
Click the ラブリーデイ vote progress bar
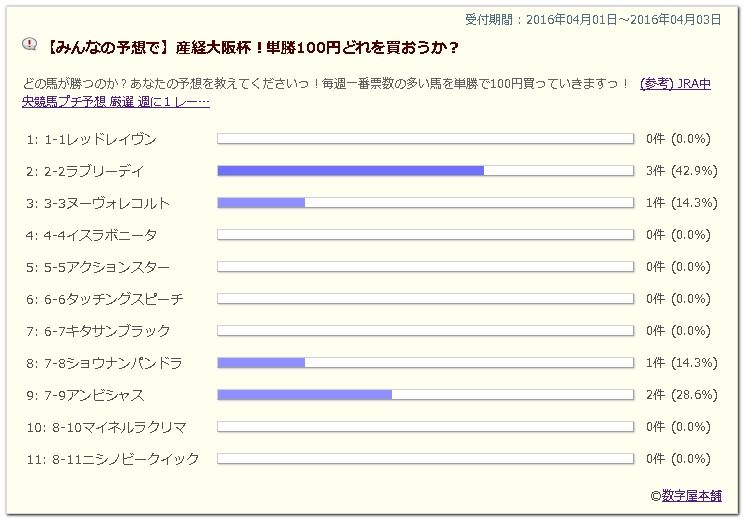point(426,171)
